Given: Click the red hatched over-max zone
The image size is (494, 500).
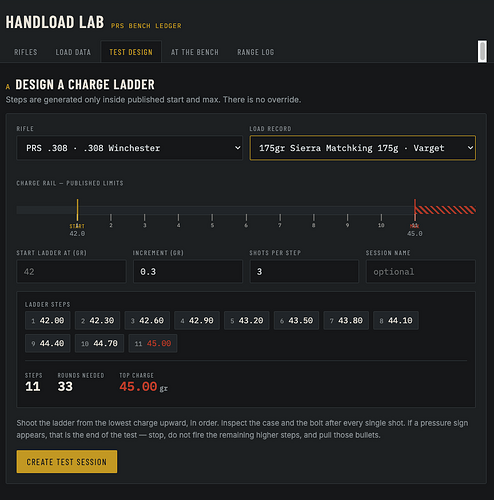Looking at the screenshot, I should [x=445, y=210].
